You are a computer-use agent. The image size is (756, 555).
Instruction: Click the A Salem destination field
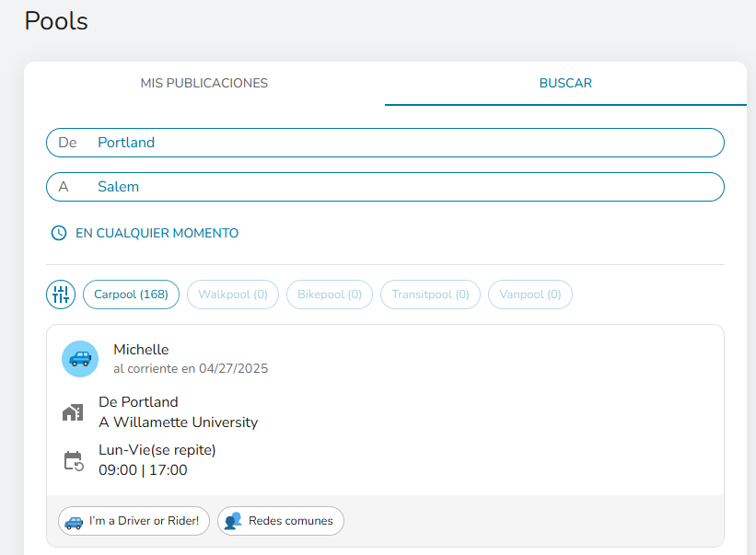(x=384, y=187)
